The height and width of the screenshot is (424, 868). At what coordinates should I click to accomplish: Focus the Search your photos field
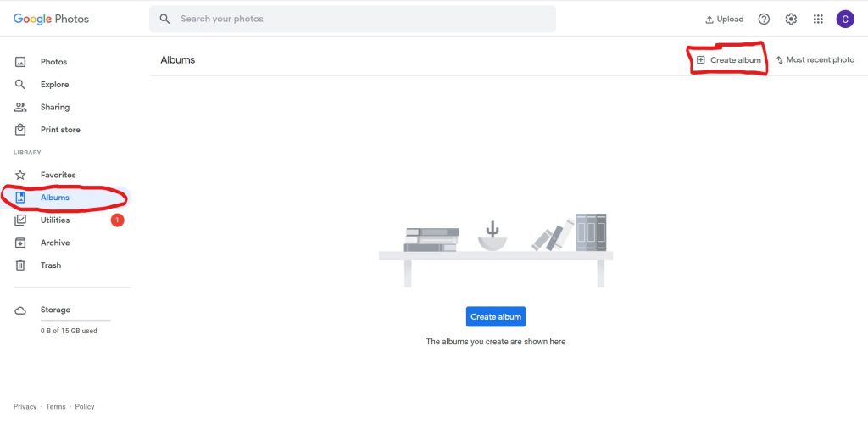tap(353, 19)
